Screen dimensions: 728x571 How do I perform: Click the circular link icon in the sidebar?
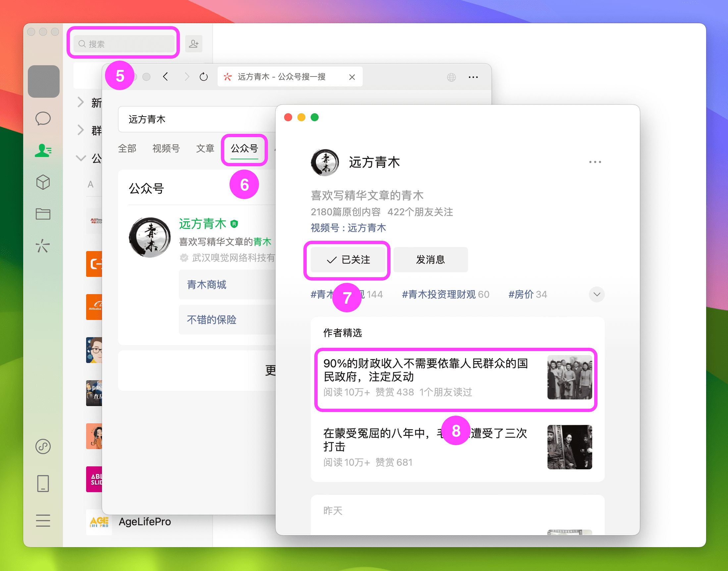pos(43,446)
